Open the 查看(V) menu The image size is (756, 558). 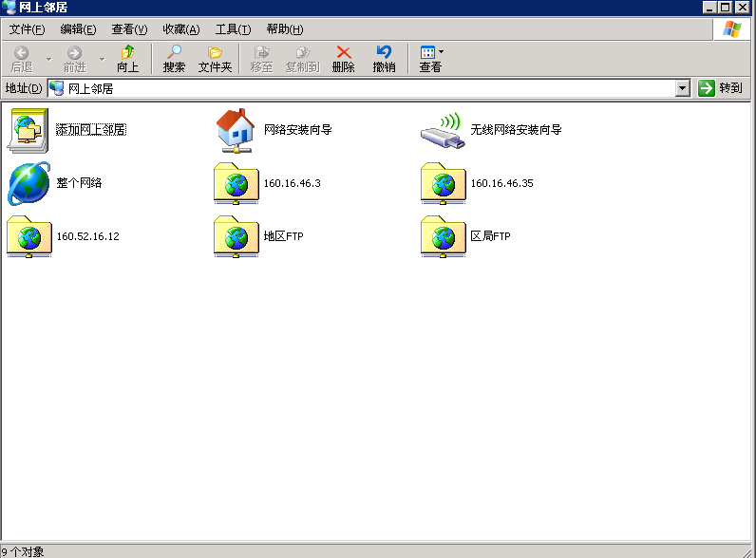coord(129,29)
